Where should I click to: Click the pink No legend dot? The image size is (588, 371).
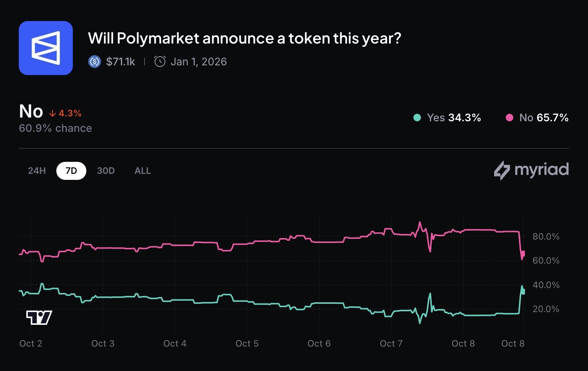[509, 118]
